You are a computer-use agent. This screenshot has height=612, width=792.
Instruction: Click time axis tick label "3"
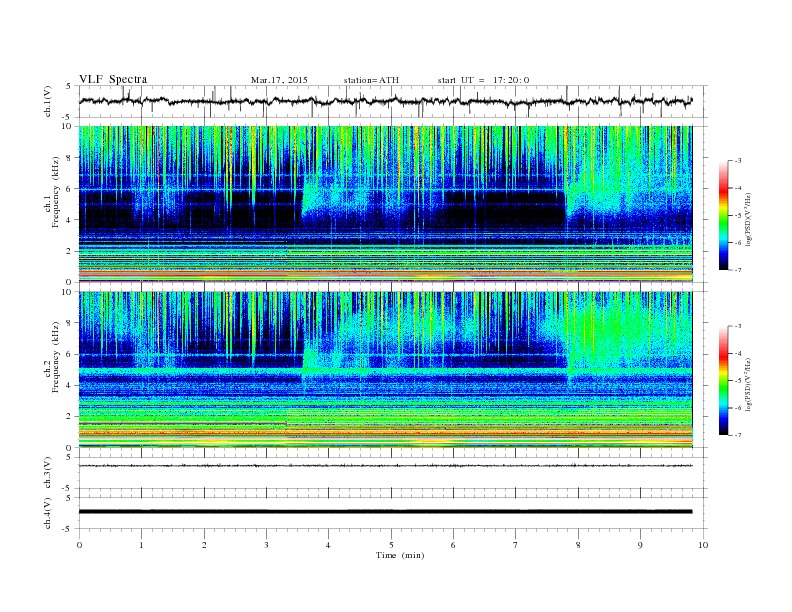click(x=266, y=545)
